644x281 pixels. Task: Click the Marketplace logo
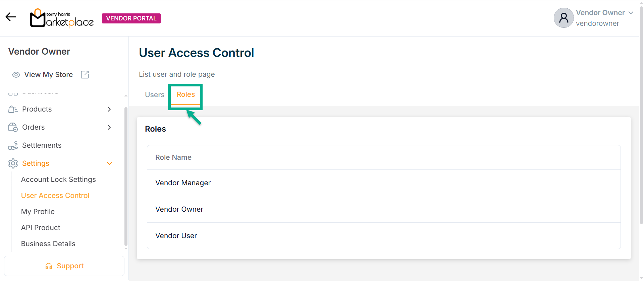tap(62, 18)
